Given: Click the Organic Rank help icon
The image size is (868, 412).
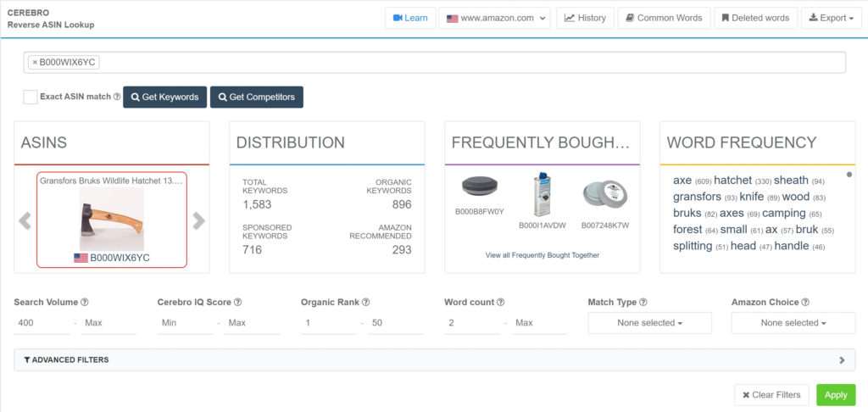Looking at the screenshot, I should 365,303.
